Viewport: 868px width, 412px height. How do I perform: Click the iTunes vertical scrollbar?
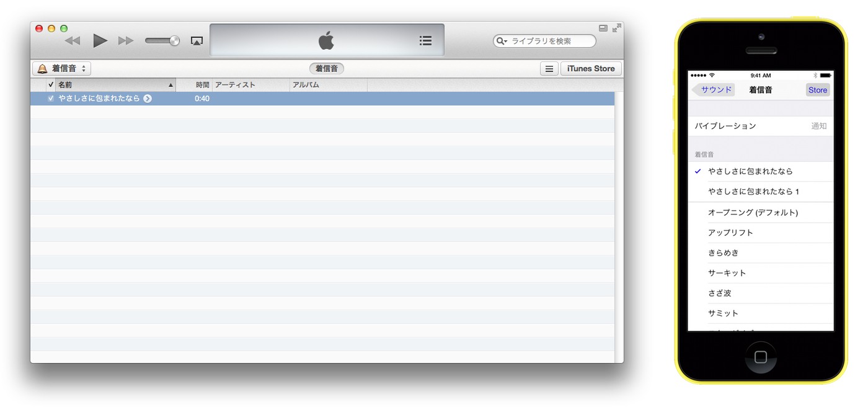pos(619,227)
